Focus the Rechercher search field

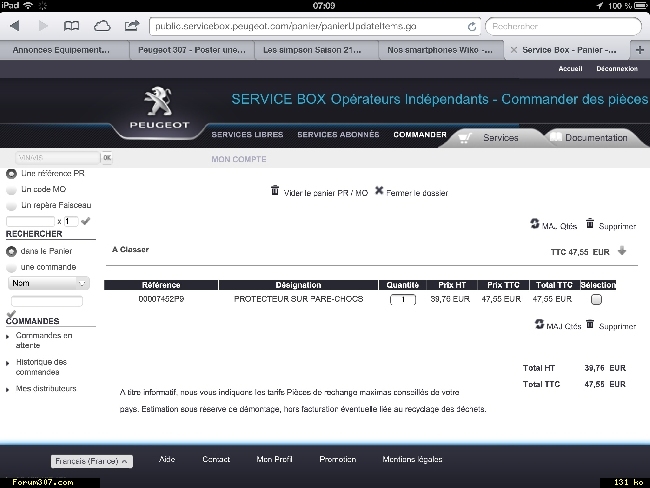click(563, 27)
